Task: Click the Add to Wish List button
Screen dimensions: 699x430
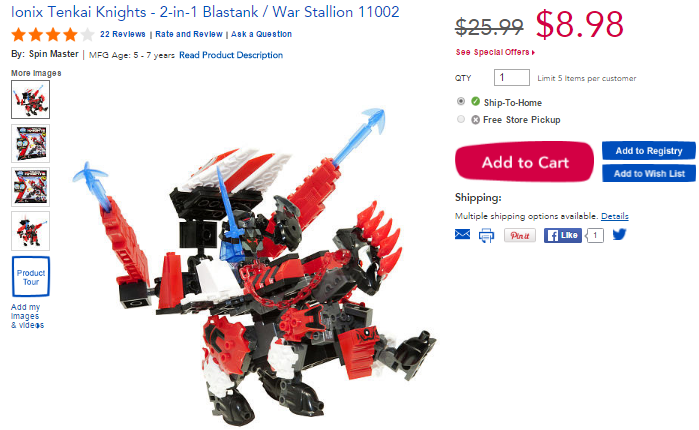Action: coord(649,173)
